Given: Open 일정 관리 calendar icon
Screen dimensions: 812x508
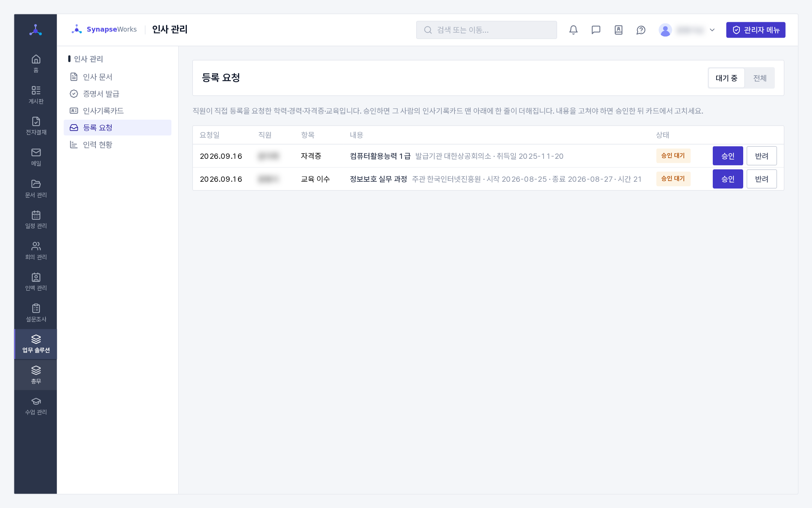Looking at the screenshot, I should 36,219.
